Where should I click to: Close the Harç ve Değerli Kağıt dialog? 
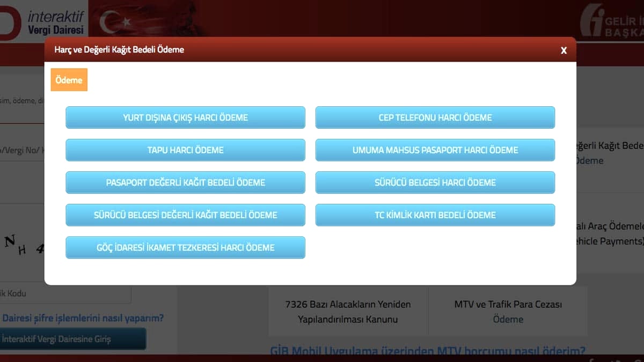(563, 50)
